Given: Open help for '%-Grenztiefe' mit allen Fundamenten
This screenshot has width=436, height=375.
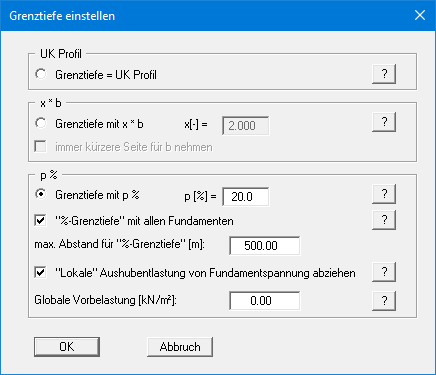Looking at the screenshot, I should pos(384,220).
